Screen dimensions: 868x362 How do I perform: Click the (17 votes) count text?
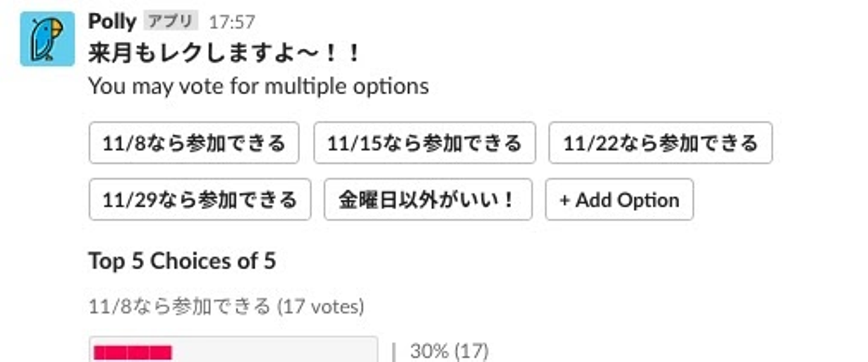click(x=320, y=306)
